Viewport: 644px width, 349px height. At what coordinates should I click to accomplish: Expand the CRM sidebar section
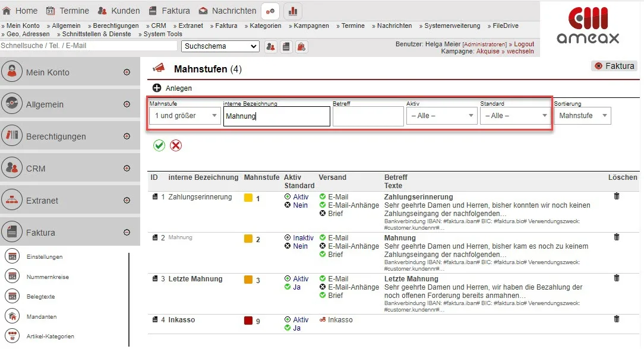point(127,169)
